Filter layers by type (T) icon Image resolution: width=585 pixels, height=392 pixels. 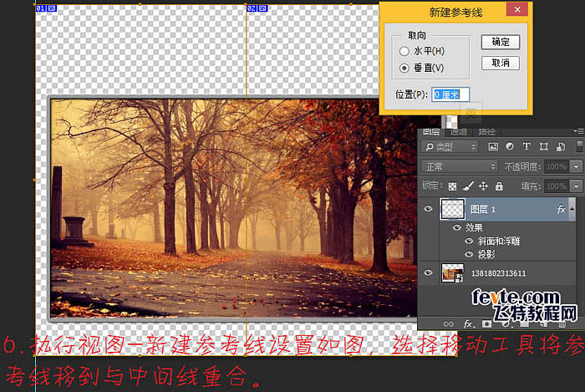(x=526, y=146)
